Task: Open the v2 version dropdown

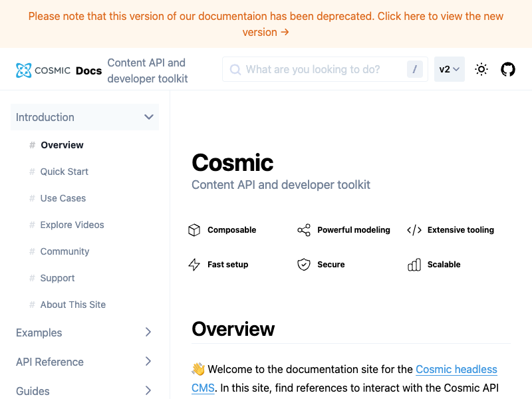Action: point(450,69)
